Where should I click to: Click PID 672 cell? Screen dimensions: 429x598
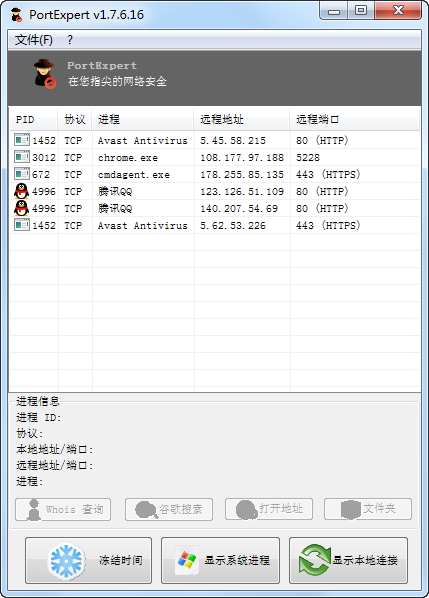tap(41, 174)
